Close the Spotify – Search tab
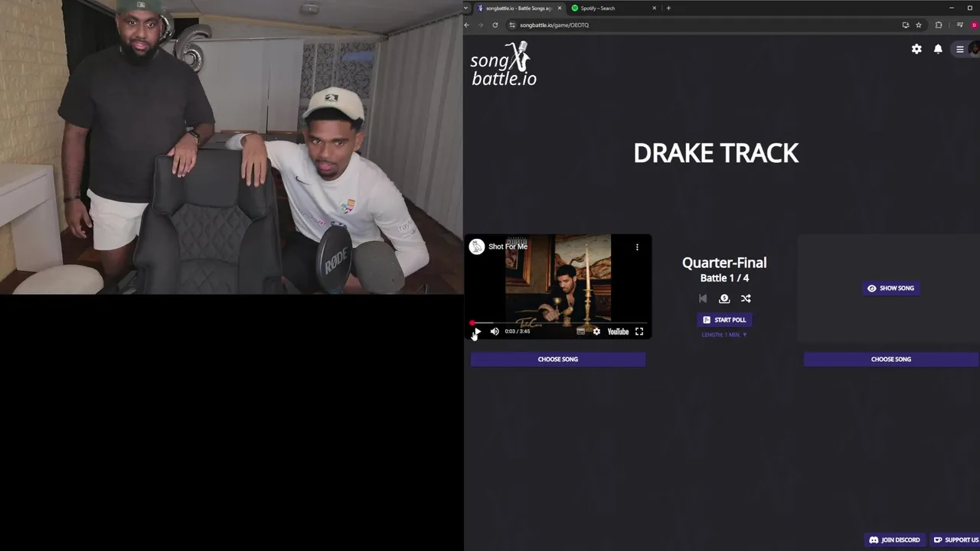The height and width of the screenshot is (551, 980). [654, 8]
